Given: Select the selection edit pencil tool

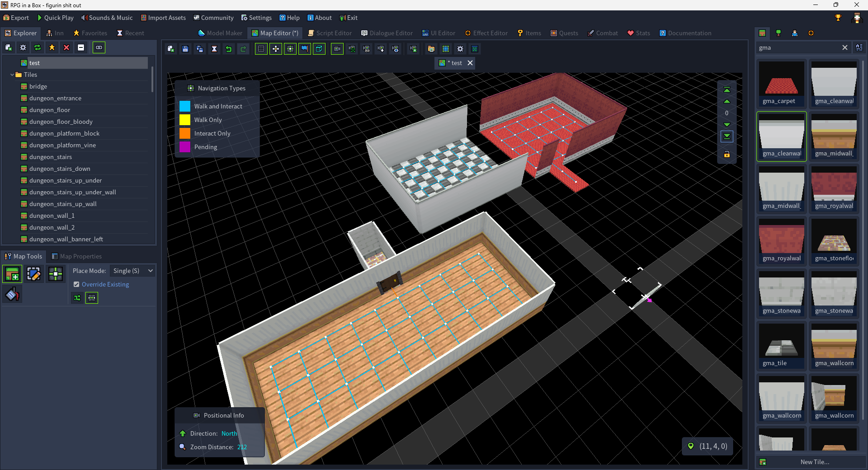Looking at the screenshot, I should 34,274.
